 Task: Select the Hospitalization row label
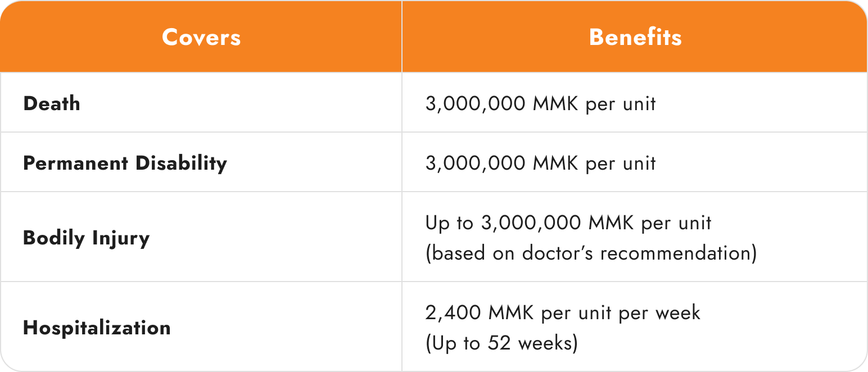pyautogui.click(x=97, y=328)
